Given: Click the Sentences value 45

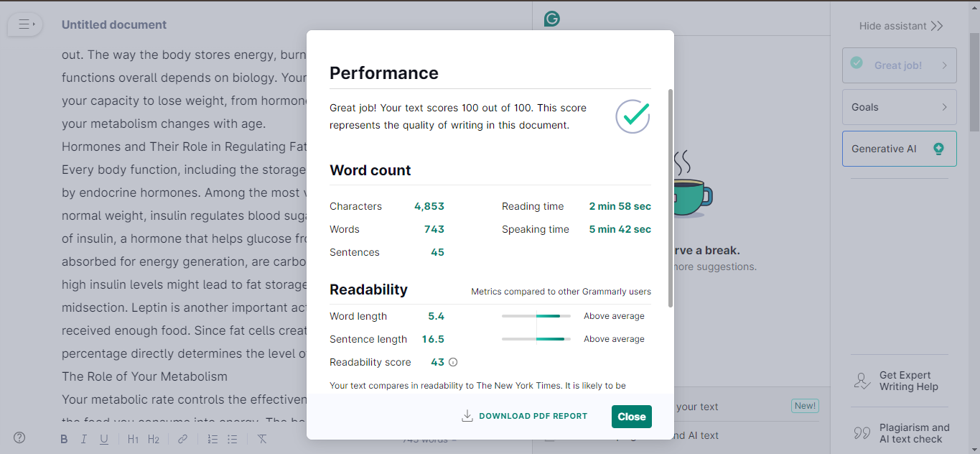Looking at the screenshot, I should pos(438,252).
